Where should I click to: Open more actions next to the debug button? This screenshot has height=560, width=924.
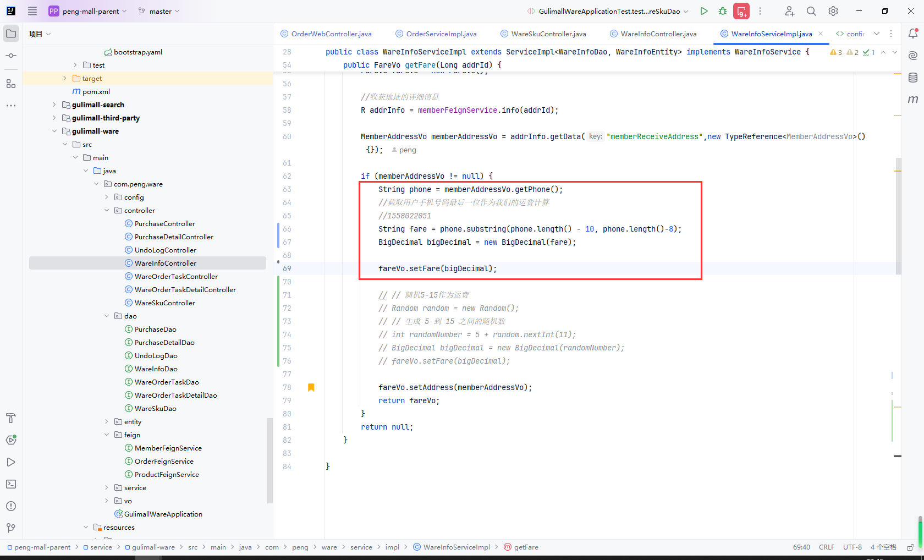tap(760, 11)
